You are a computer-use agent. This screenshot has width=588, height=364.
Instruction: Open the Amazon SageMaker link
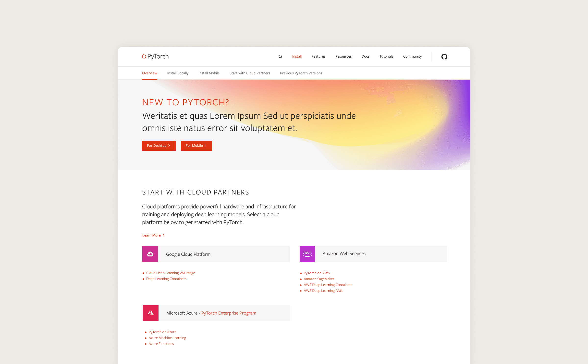319,279
